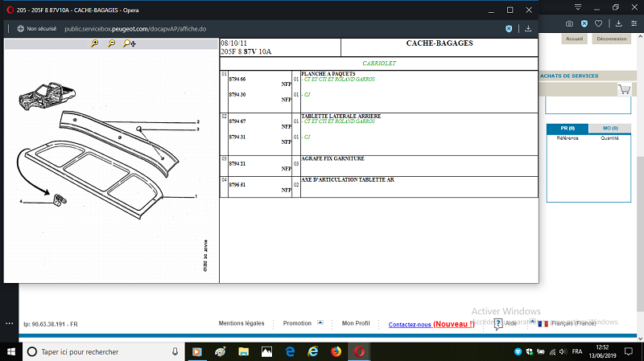Click the network tray icon
644x361 pixels.
point(552,351)
